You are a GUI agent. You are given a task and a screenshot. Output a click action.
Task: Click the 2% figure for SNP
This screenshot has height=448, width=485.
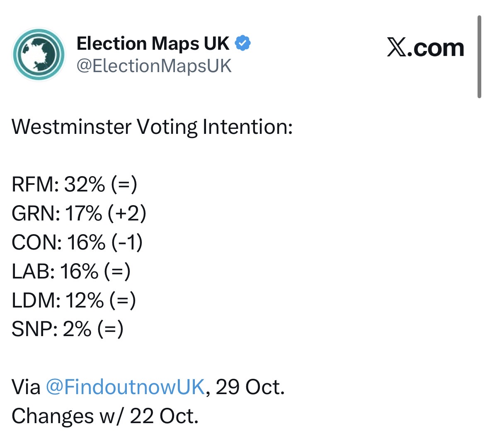pos(77,329)
